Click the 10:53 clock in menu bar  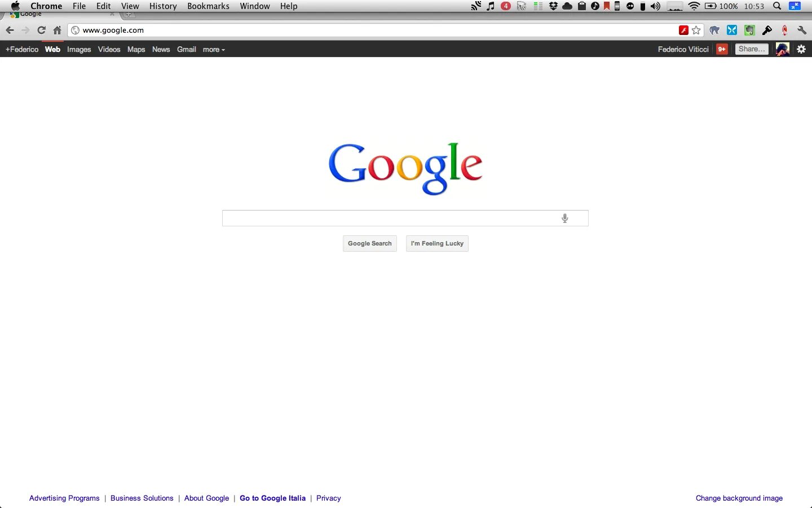click(754, 6)
